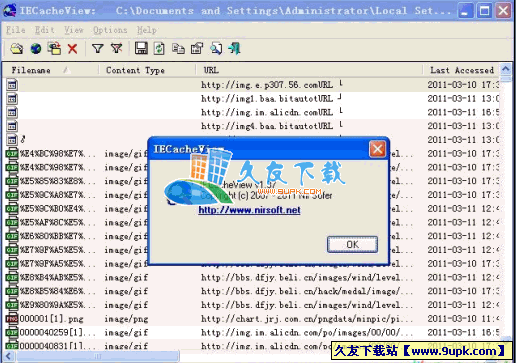The image size is (516, 363).
Task: Open the Options menu
Action: [110, 30]
